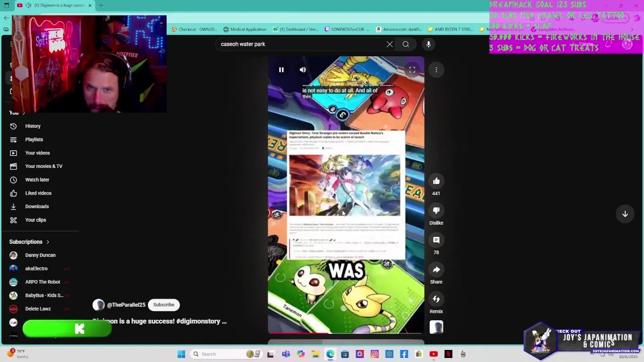Launch Microsoft Teams from taskbar
The width and height of the screenshot is (644, 362).
286,354
